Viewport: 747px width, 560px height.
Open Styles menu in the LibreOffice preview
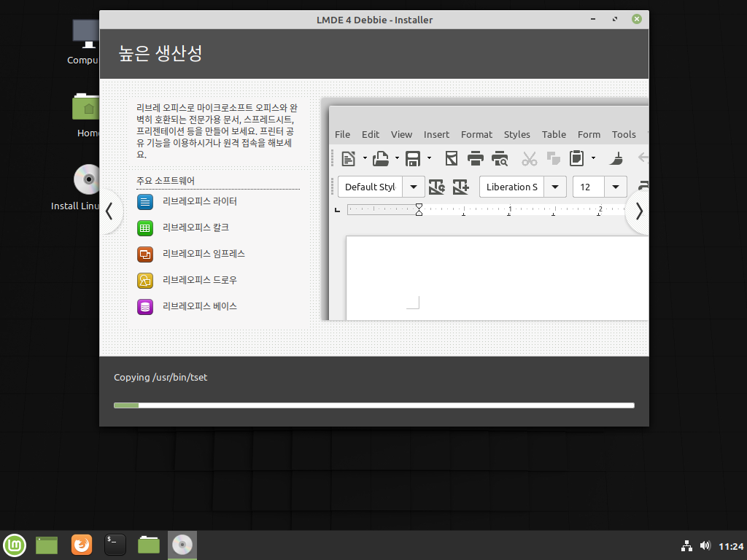tap(517, 134)
